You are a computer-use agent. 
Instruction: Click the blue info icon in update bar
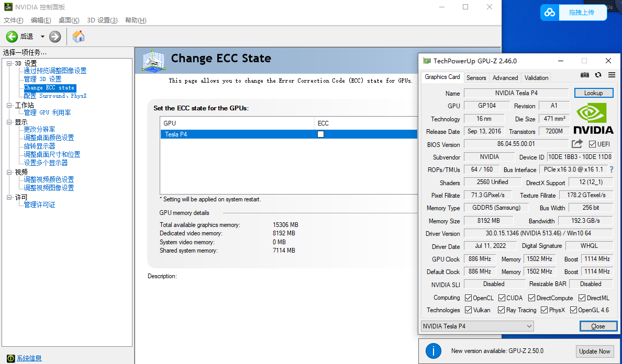point(433,351)
